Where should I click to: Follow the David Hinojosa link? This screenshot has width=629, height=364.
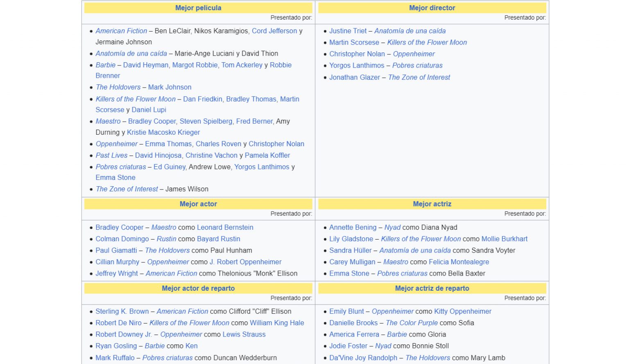[158, 155]
